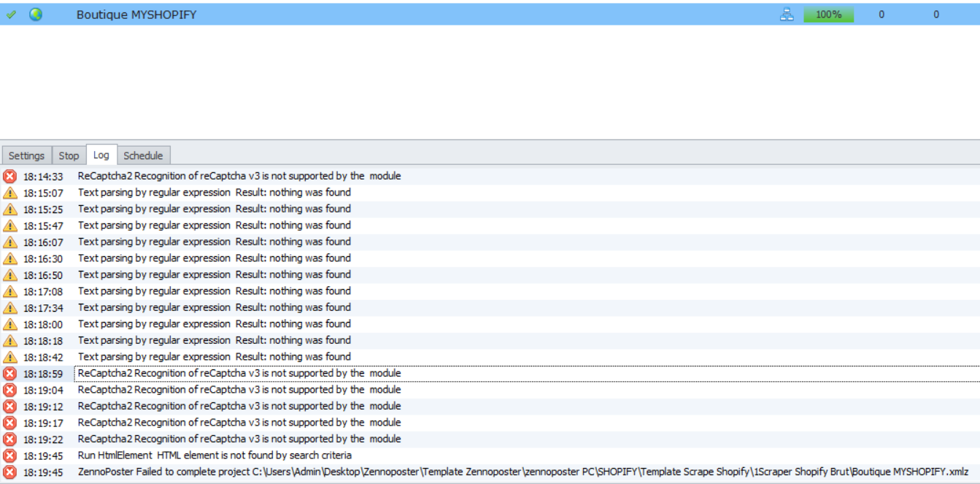Click the globe icon beside Boutique MYSHOPIFY
The width and height of the screenshot is (980, 484).
click(36, 14)
